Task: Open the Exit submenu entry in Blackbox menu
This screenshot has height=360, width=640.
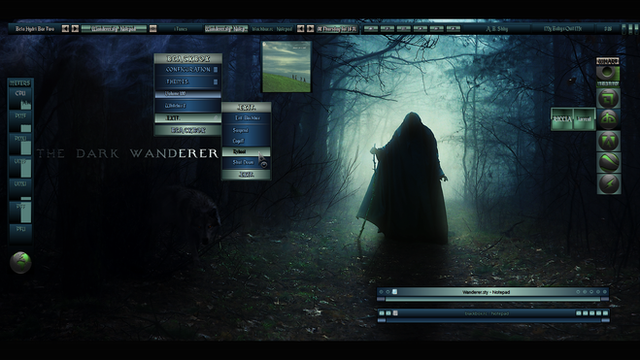Action: [188, 118]
